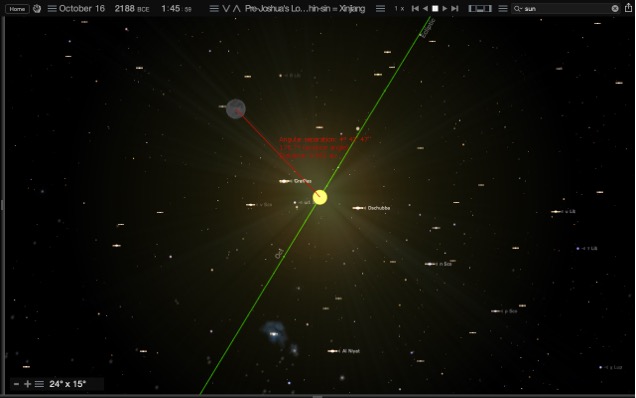Zoom out with the minus button
Viewport: 636px width, 398px height.
[x=16, y=384]
